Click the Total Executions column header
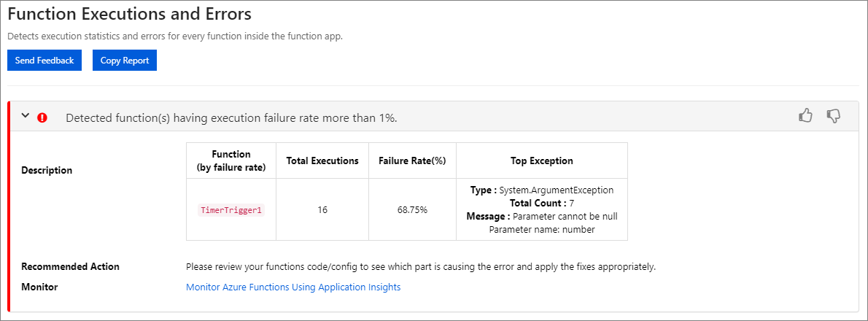The height and width of the screenshot is (321, 868). pos(322,160)
